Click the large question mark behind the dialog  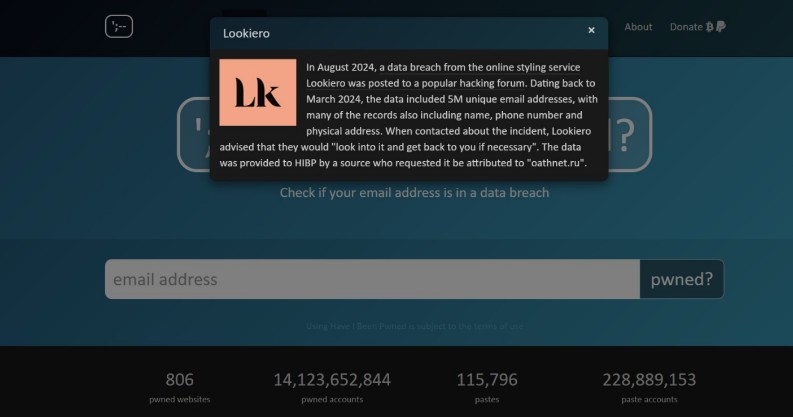coord(624,135)
